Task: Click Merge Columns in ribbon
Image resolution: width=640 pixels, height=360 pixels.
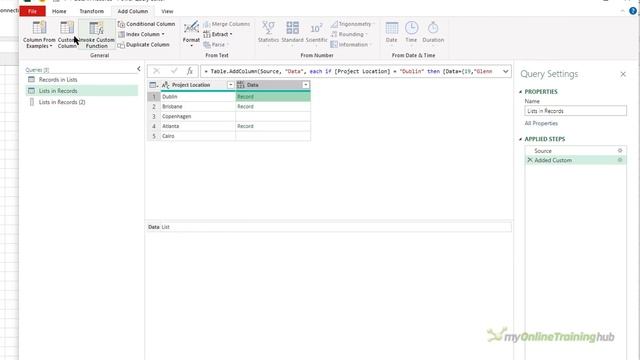Action: (x=227, y=24)
